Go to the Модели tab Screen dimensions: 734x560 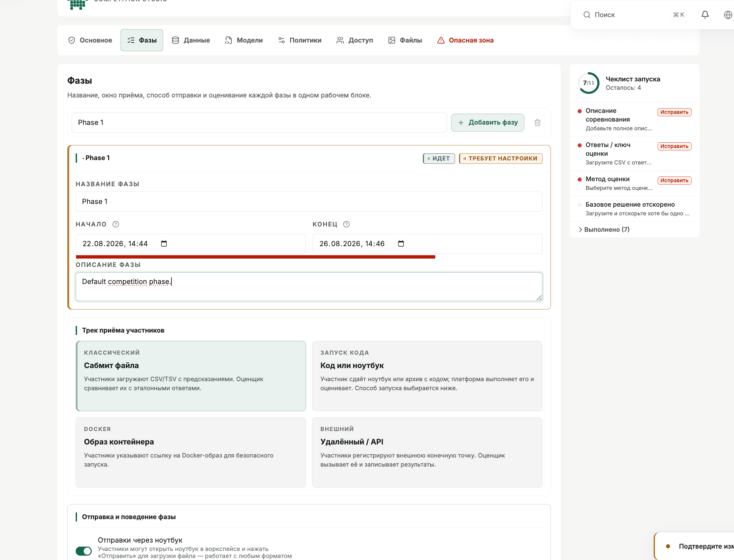point(244,40)
